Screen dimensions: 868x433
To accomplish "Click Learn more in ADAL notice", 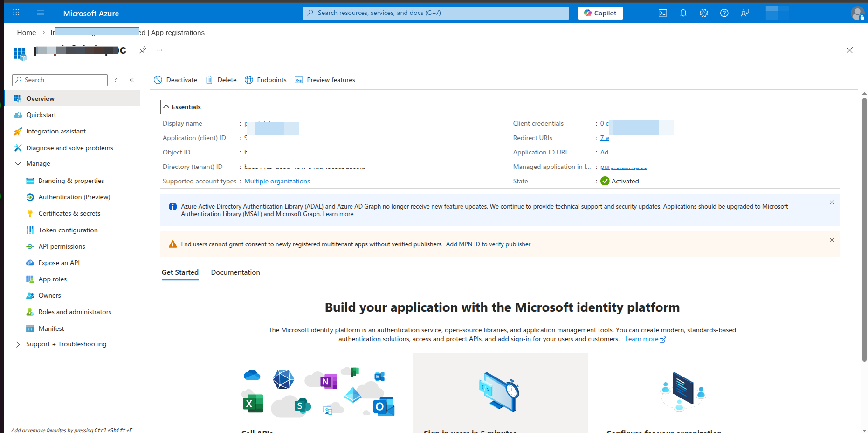I will (x=338, y=214).
